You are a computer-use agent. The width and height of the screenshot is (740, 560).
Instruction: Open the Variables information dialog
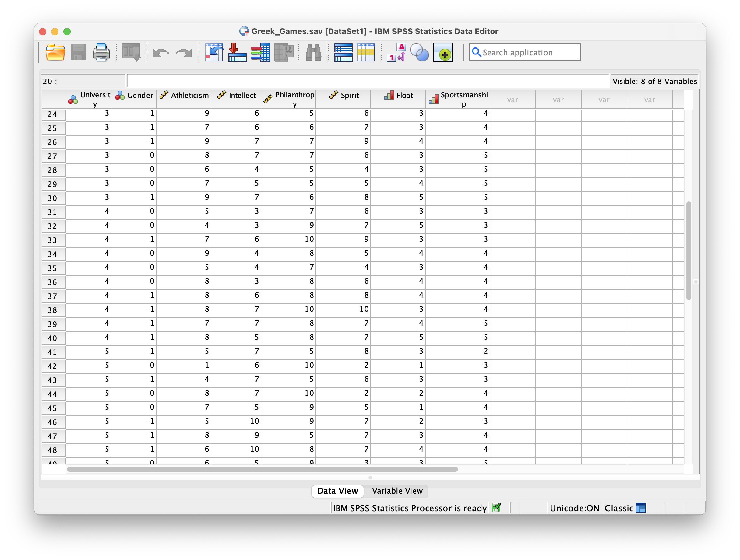click(x=261, y=52)
